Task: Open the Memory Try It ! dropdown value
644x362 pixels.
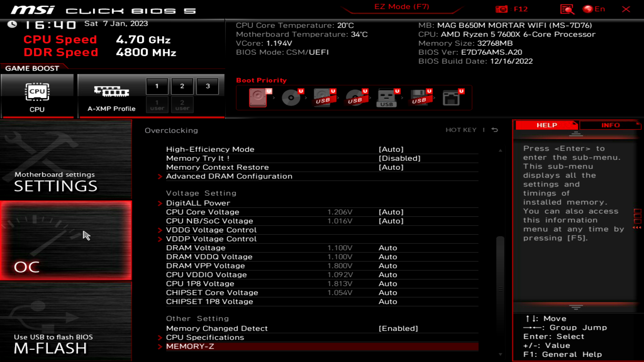Action: (399, 158)
